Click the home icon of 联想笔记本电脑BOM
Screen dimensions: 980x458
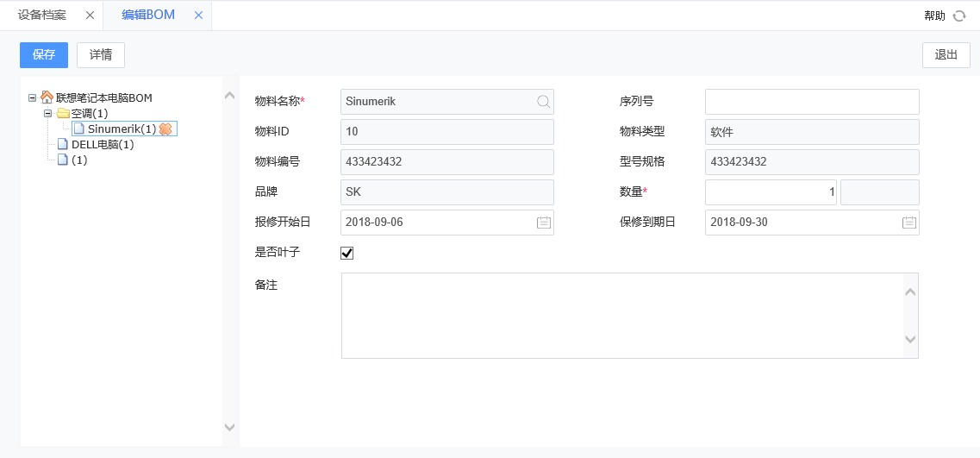[47, 97]
